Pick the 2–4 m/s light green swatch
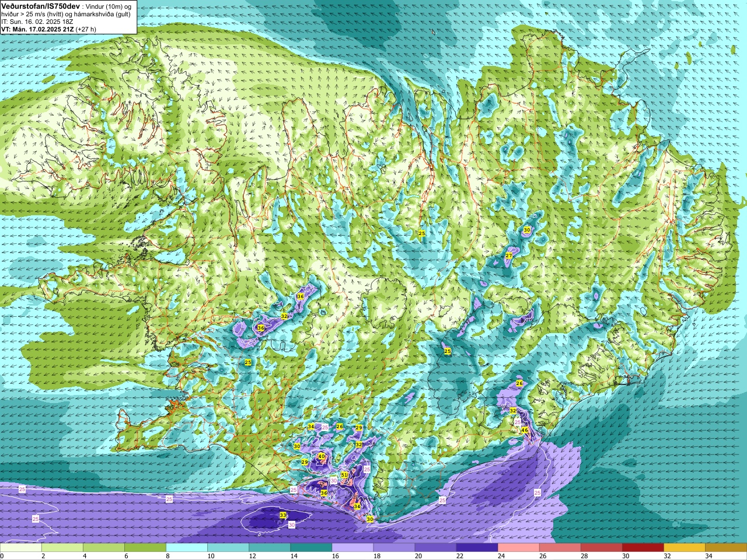 tap(62, 548)
